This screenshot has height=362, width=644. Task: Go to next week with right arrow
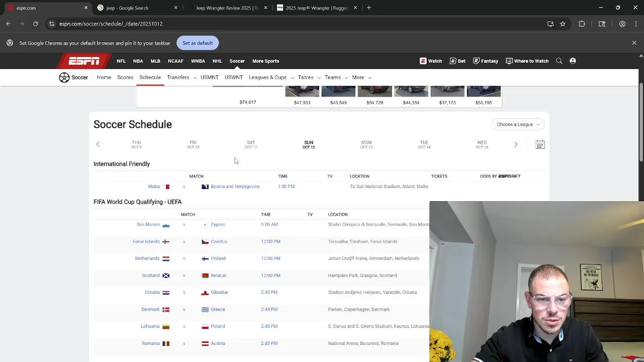coord(516,144)
